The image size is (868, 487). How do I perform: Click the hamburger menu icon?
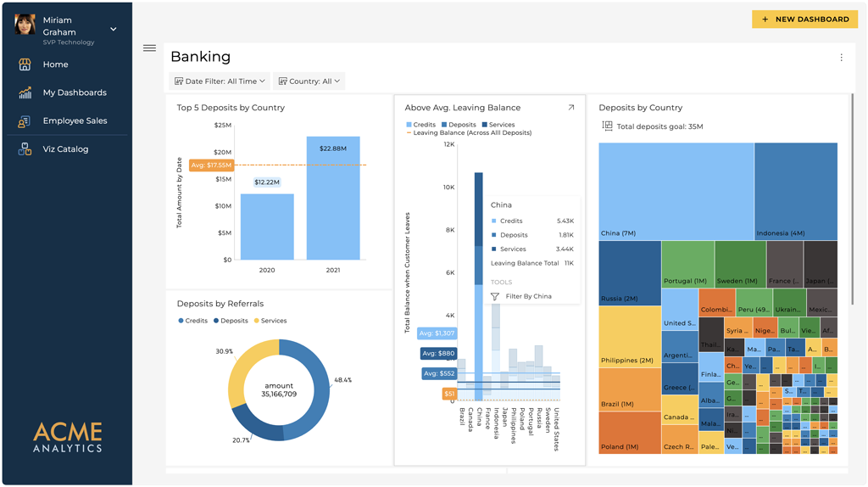[149, 48]
